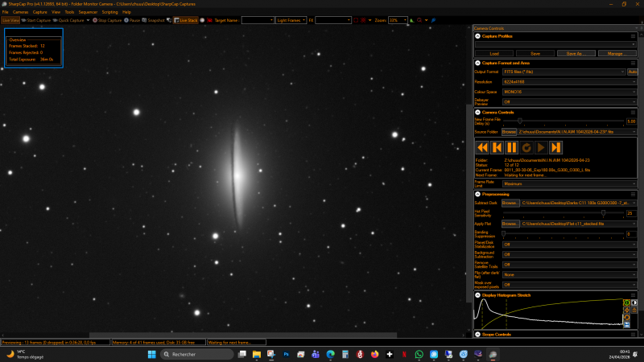Viewport: 644px width, 362px height.
Task: Click the red magnifier focus icon
Action: pos(419,20)
